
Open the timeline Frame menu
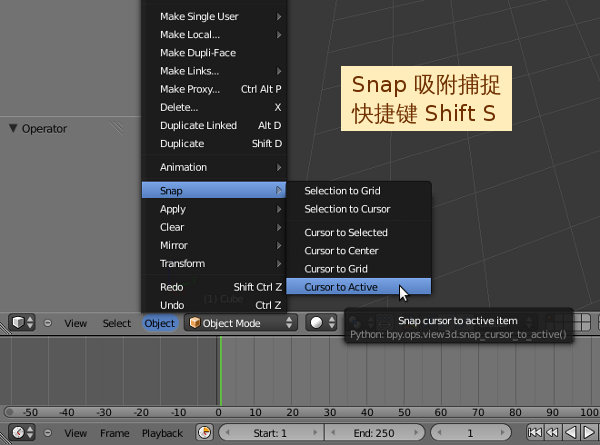tap(115, 433)
